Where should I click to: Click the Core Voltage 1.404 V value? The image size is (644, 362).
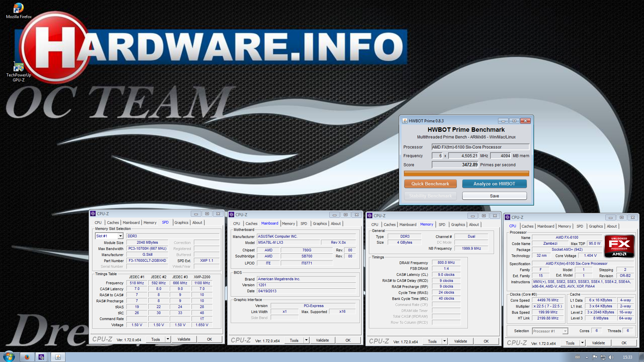pos(590,255)
